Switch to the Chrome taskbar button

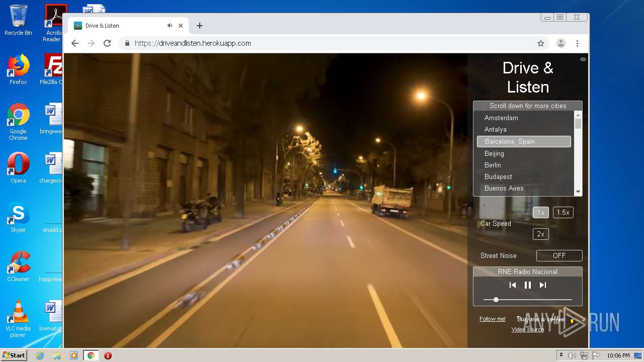(91, 355)
